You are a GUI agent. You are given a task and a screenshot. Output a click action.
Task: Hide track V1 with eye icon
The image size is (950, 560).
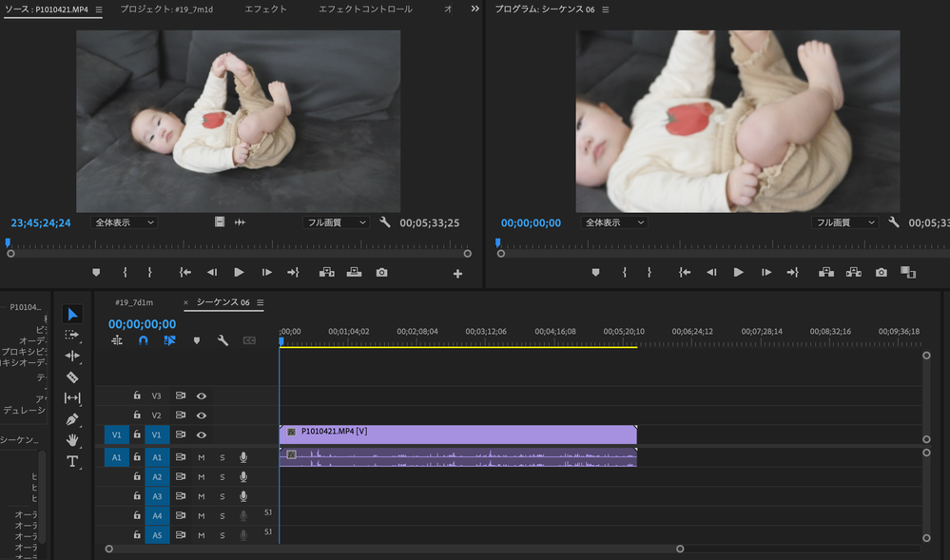point(202,434)
